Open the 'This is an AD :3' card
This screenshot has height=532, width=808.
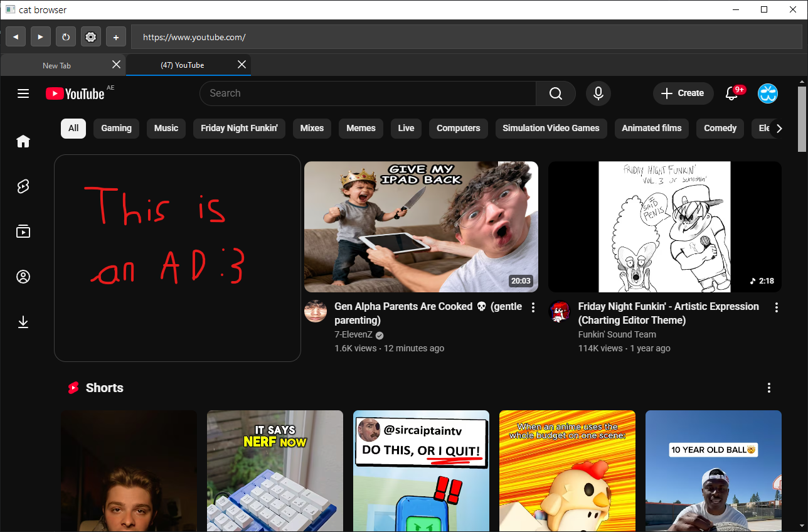pyautogui.click(x=178, y=258)
